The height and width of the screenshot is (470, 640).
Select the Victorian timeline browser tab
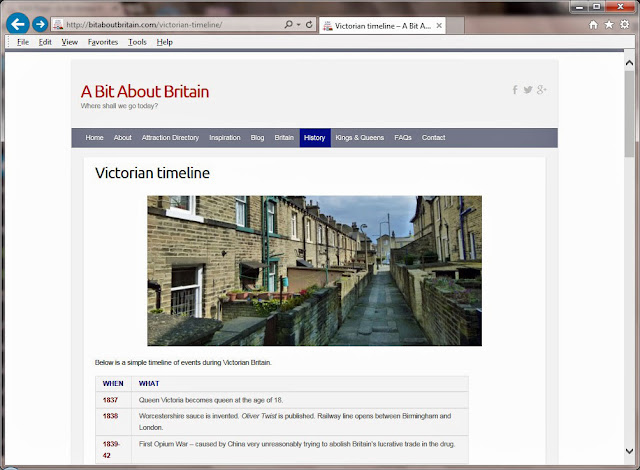382,26
